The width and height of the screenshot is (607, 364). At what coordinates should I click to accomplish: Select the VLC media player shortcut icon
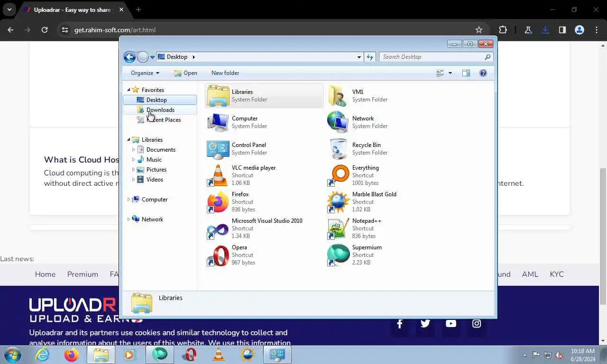[218, 175]
